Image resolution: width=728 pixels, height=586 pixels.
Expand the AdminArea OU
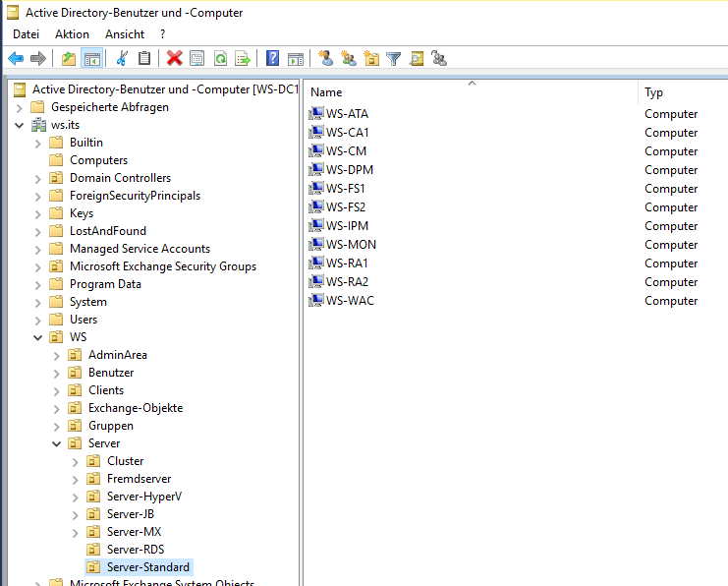coord(57,356)
